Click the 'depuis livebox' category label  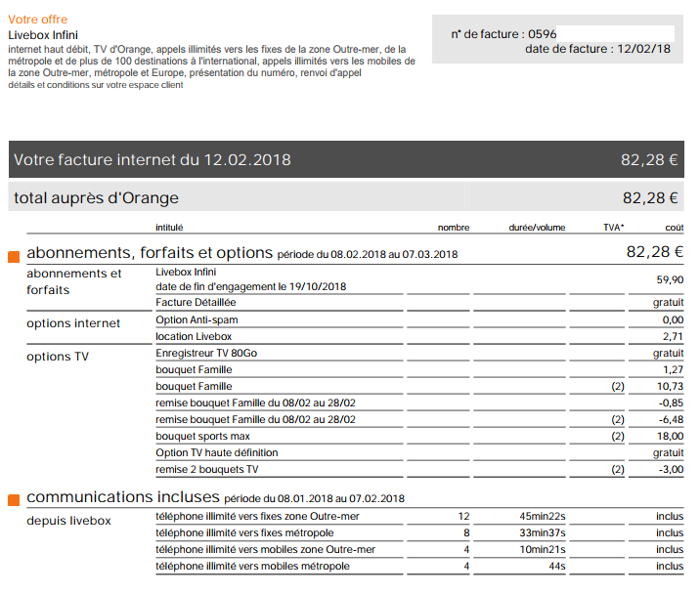click(x=68, y=521)
